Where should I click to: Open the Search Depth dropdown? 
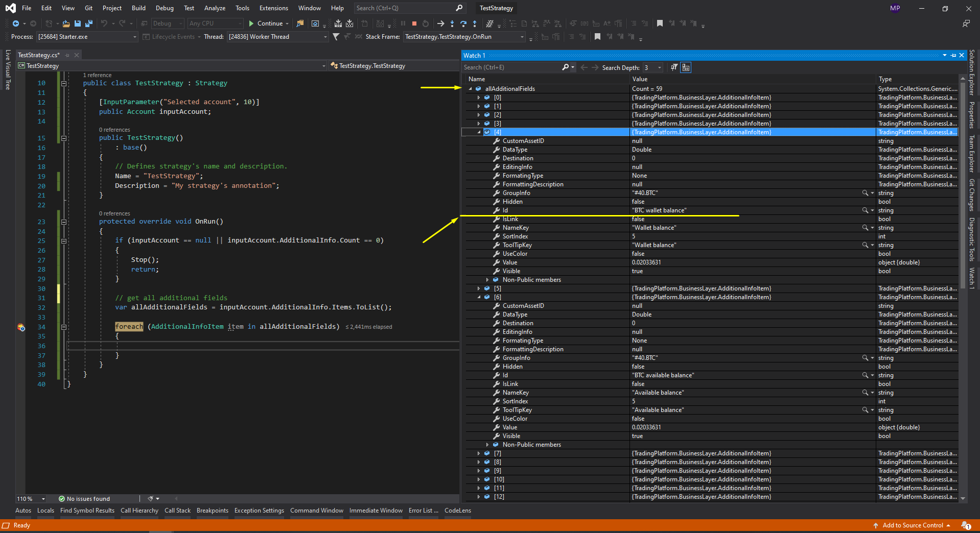point(660,67)
